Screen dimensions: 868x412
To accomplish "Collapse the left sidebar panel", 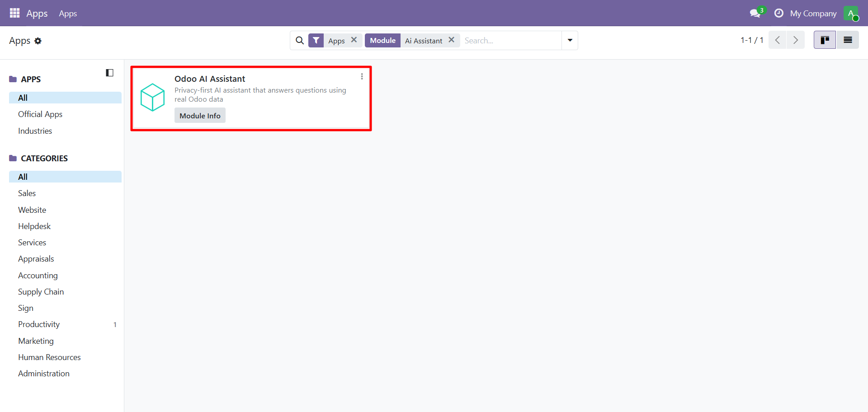I will [109, 73].
